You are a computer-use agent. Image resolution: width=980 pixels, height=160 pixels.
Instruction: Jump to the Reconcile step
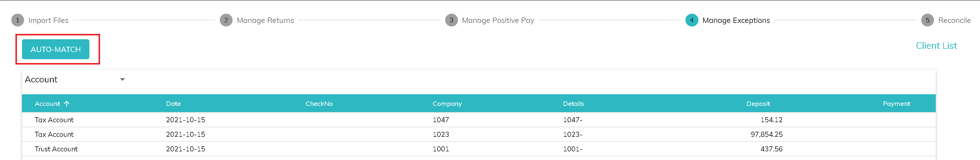(x=954, y=20)
